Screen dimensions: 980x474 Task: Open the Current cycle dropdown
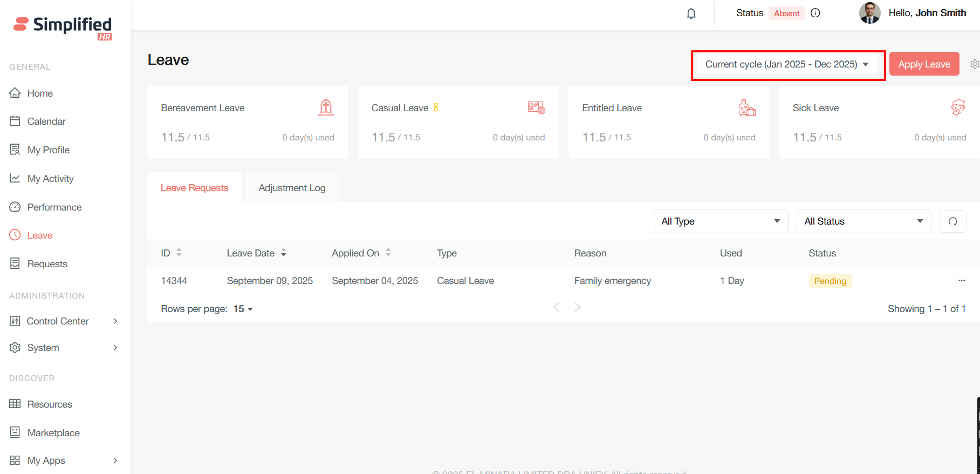pyautogui.click(x=787, y=64)
